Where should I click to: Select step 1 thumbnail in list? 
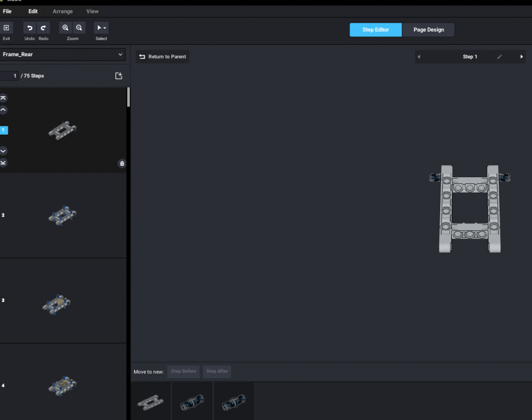tap(62, 130)
